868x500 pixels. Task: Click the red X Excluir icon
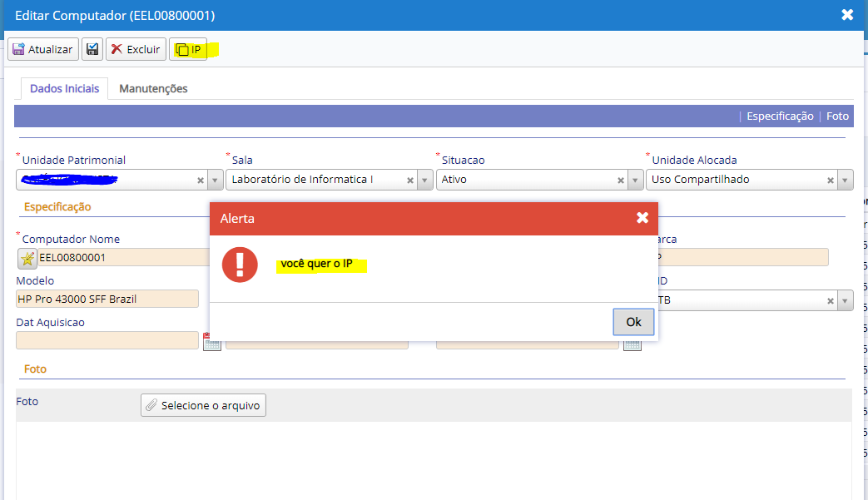(118, 48)
